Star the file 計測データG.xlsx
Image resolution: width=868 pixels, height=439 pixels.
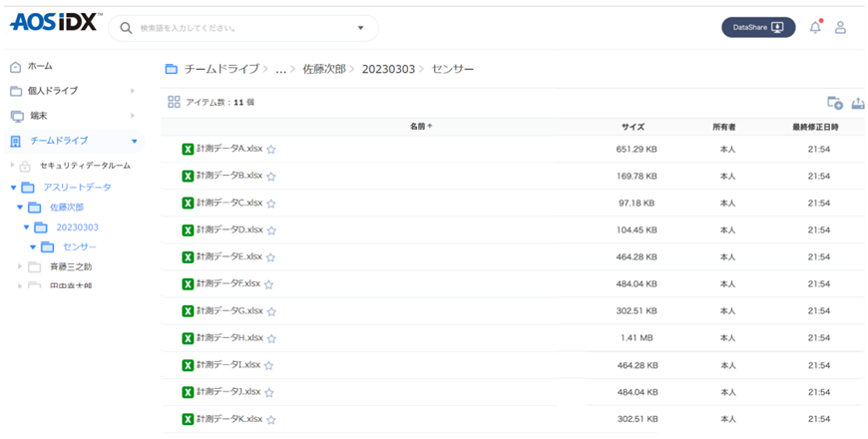271,311
